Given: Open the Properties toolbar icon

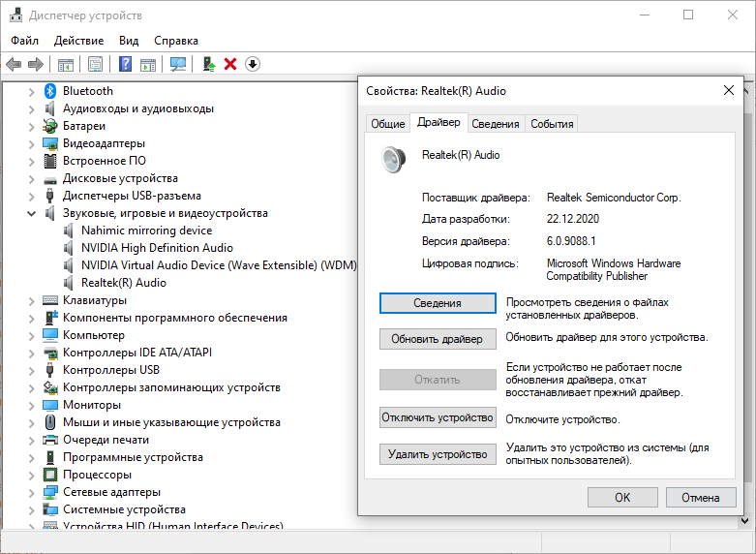Looking at the screenshot, I should pyautogui.click(x=95, y=64).
